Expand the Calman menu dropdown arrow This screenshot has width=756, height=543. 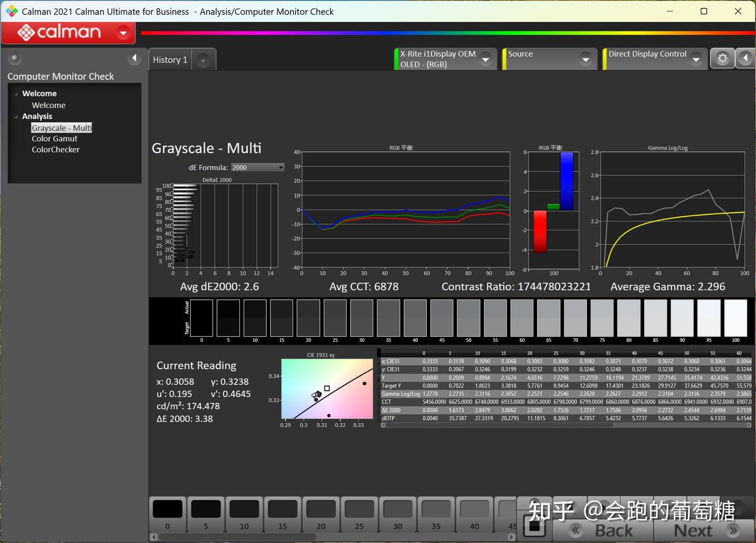click(x=123, y=33)
